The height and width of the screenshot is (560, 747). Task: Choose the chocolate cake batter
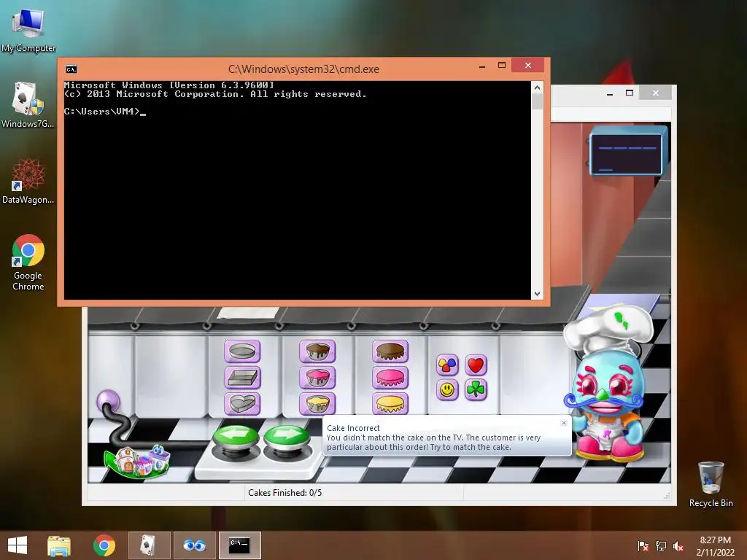(x=317, y=351)
